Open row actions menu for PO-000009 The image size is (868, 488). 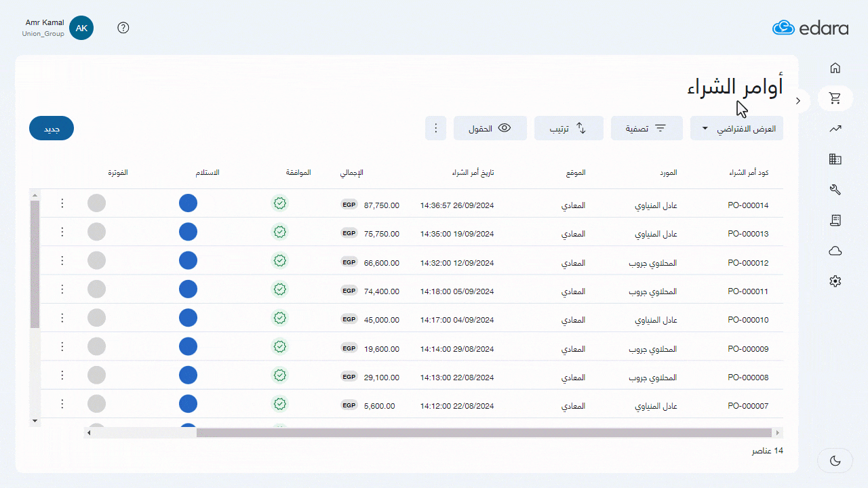point(62,346)
